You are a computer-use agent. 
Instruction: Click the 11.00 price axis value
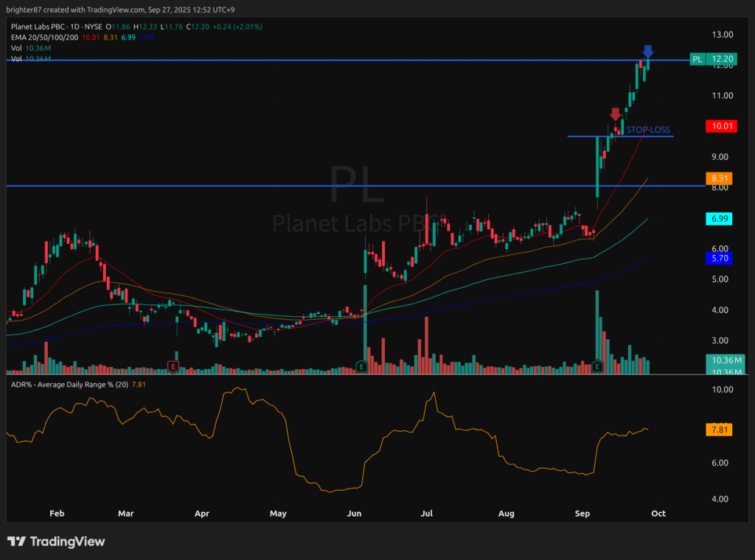[x=723, y=96]
